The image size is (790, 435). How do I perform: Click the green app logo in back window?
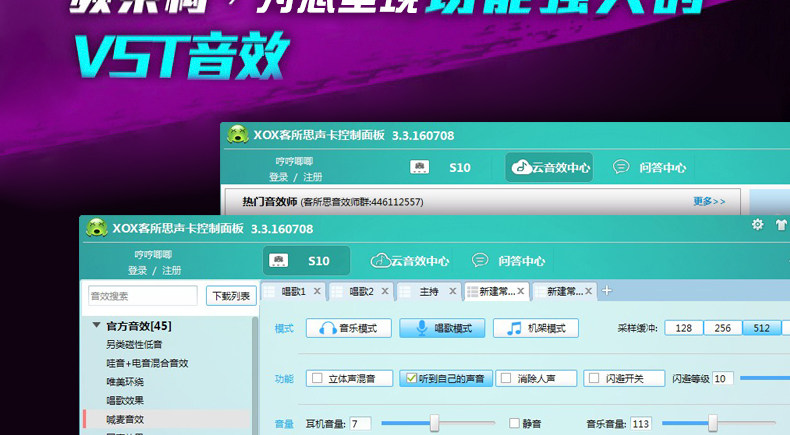coord(237,135)
